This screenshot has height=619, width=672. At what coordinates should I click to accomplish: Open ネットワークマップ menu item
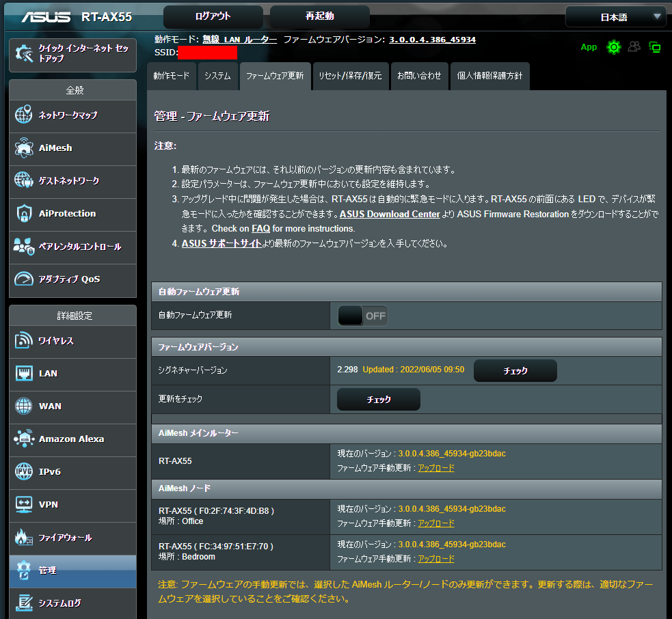(x=73, y=117)
